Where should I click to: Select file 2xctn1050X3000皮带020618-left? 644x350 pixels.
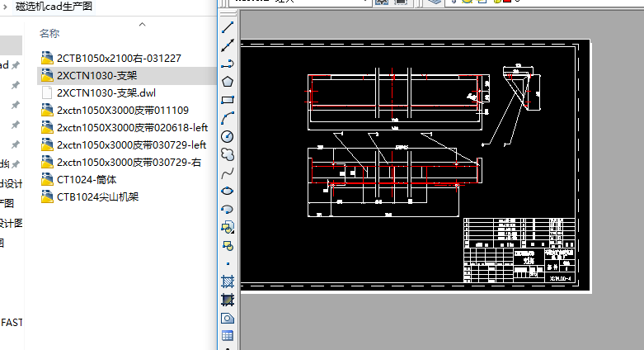click(132, 127)
